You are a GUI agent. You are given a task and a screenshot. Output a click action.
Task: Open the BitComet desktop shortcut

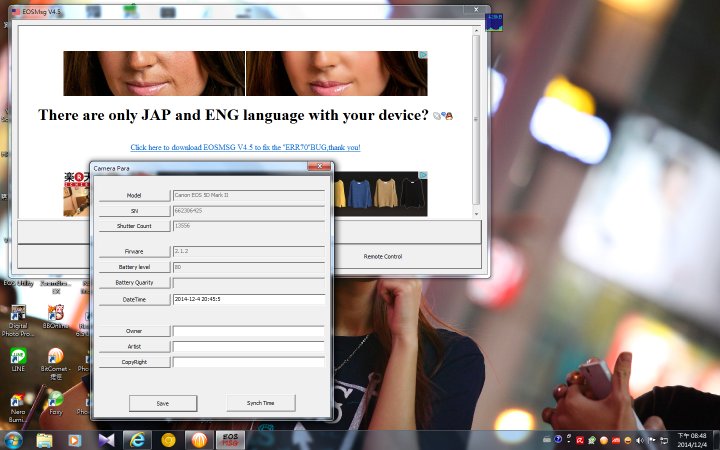56,364
